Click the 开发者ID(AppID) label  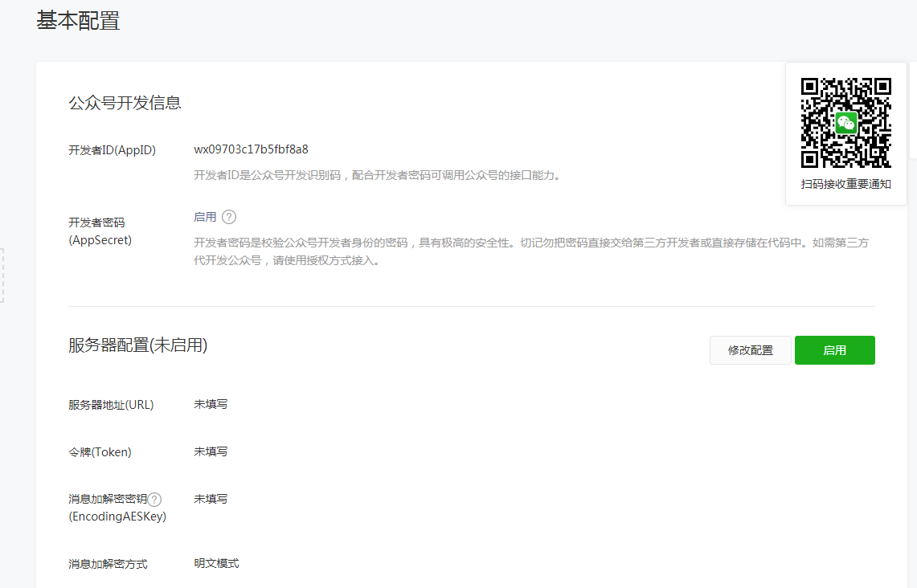click(112, 150)
